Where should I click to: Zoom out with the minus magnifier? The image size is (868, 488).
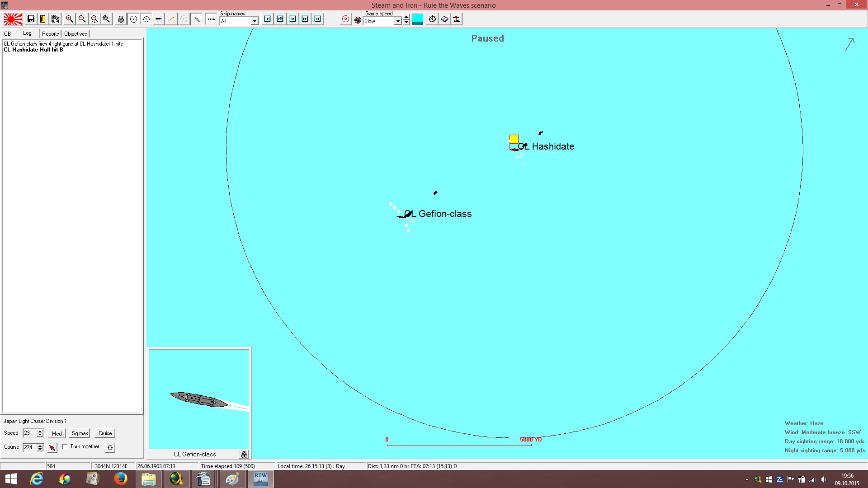tap(82, 19)
